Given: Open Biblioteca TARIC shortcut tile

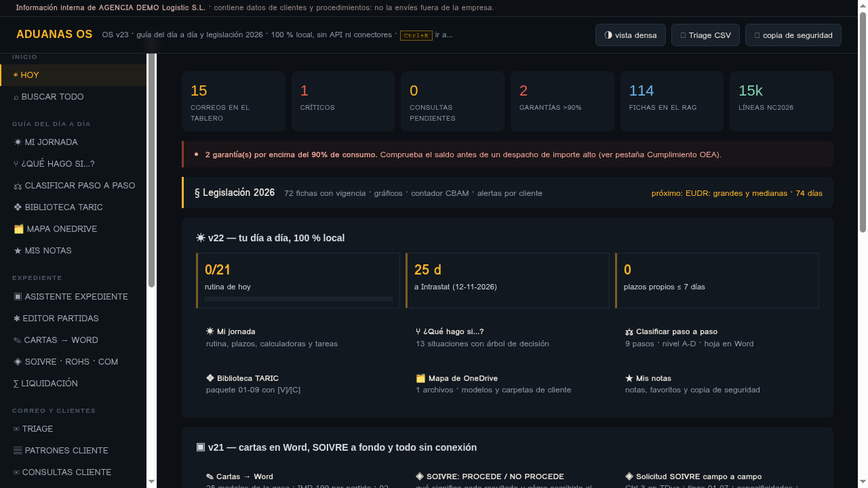Looking at the screenshot, I should point(298,384).
